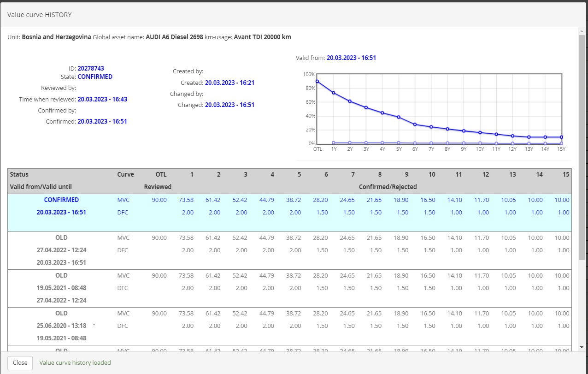588x374 pixels.
Task: Select the OLD row dated 25.06.2020 - 13:18
Action: point(61,326)
